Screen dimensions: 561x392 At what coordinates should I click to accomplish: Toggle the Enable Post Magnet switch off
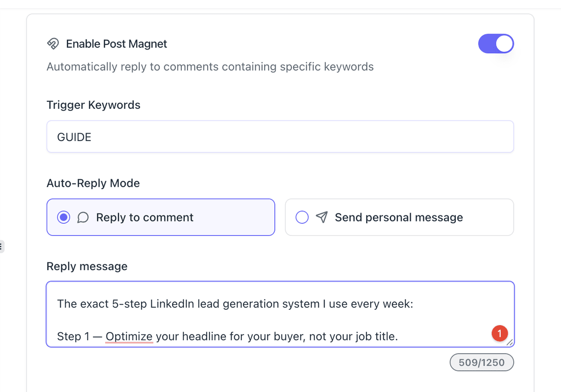pyautogui.click(x=496, y=44)
